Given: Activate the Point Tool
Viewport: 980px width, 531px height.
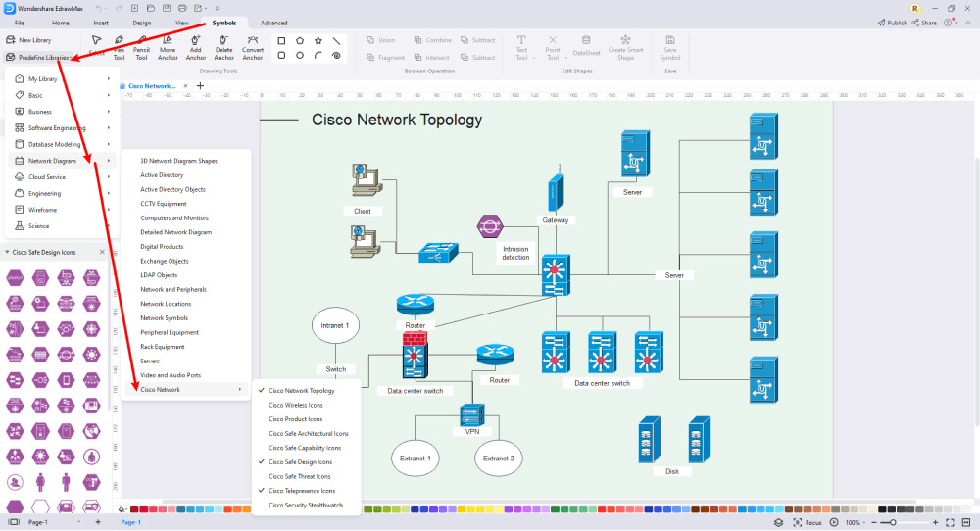Looking at the screenshot, I should click(553, 48).
